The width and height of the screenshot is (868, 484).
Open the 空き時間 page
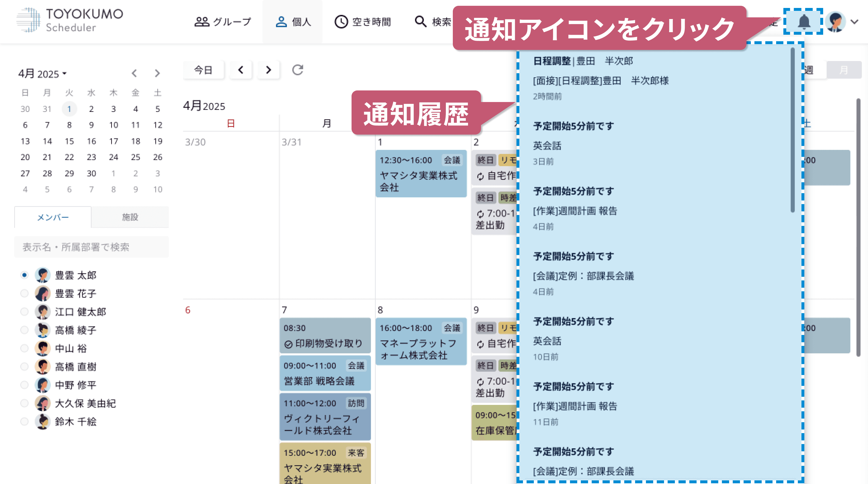pos(363,22)
